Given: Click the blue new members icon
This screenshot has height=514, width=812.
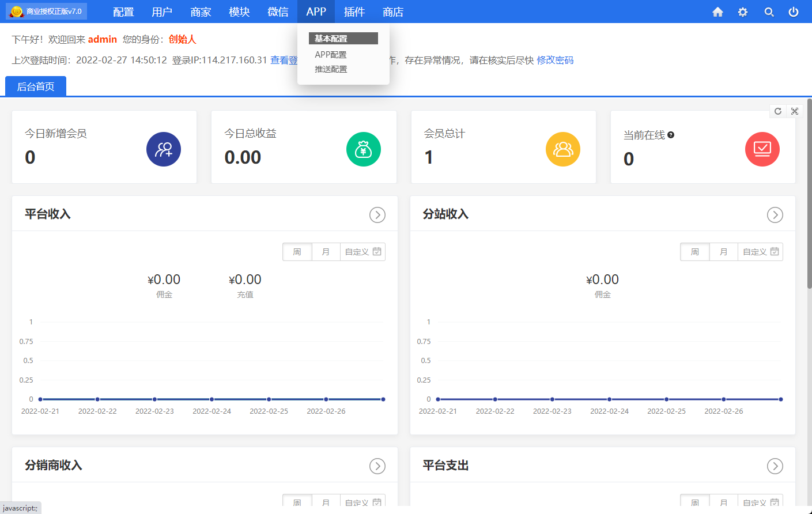Looking at the screenshot, I should click(x=164, y=149).
